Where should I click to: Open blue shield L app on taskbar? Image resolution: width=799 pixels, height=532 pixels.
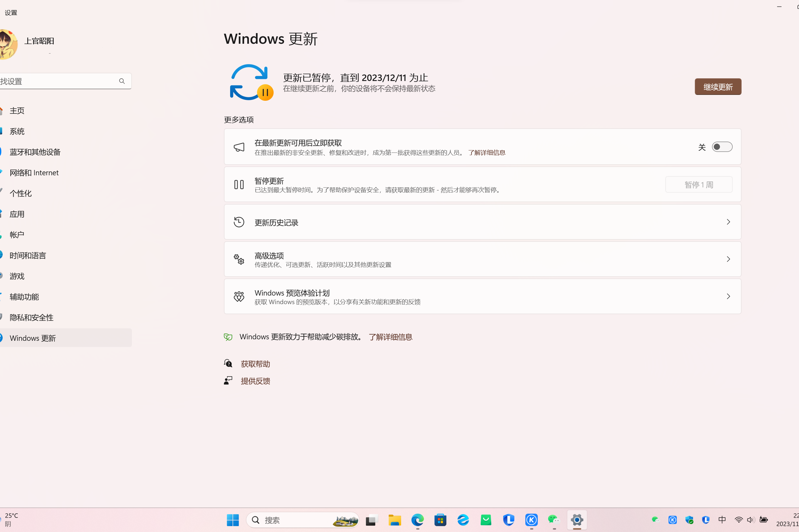tap(508, 520)
